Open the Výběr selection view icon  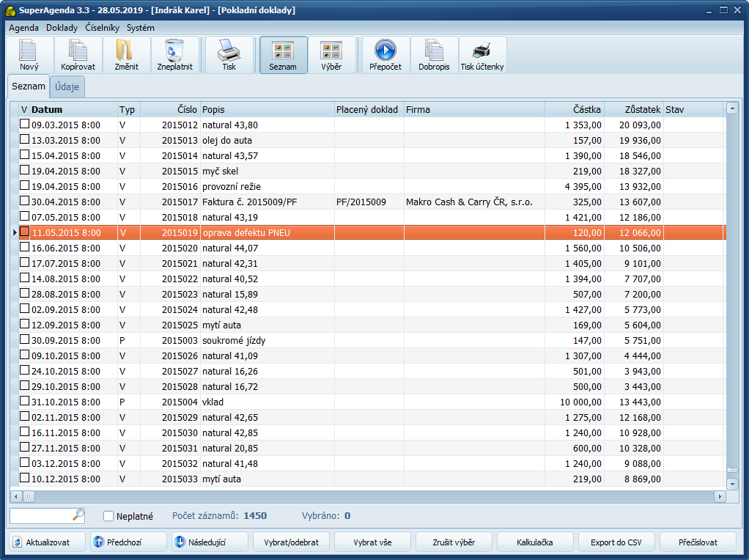(x=331, y=55)
